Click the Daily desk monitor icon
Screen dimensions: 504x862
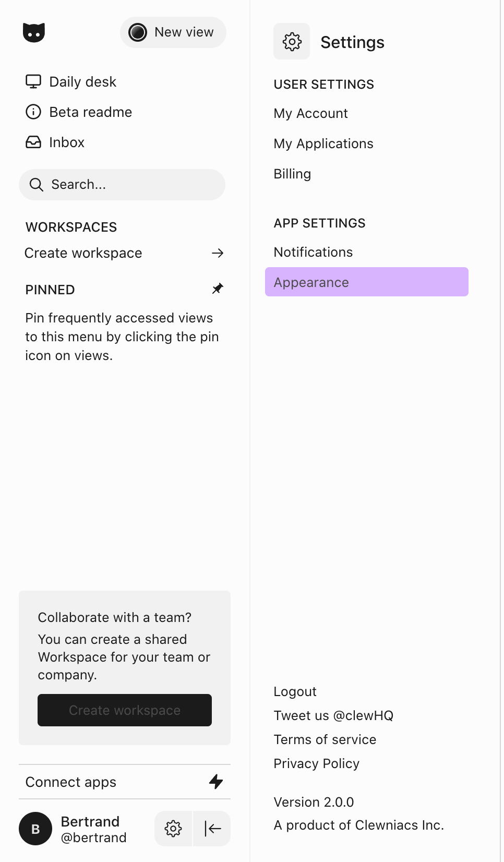(x=33, y=81)
